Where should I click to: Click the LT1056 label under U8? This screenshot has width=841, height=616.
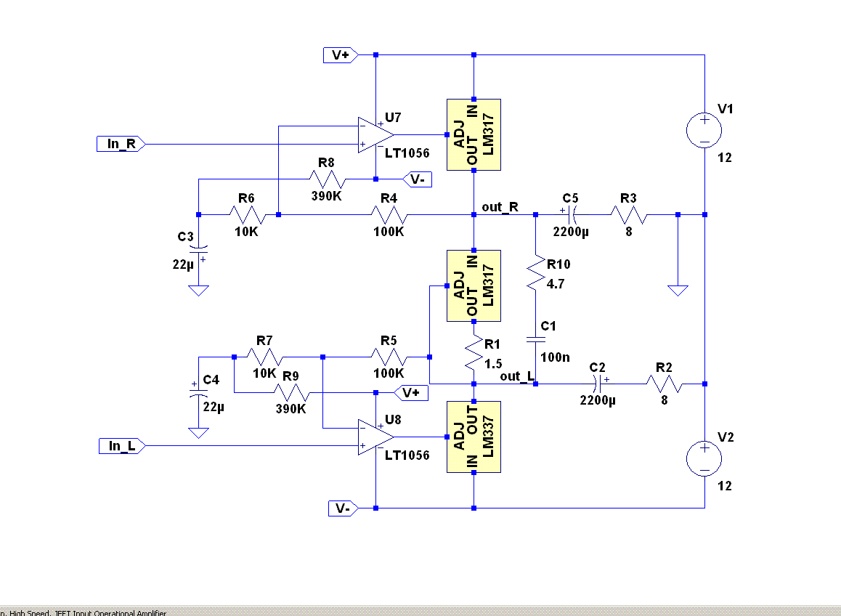[x=407, y=455]
